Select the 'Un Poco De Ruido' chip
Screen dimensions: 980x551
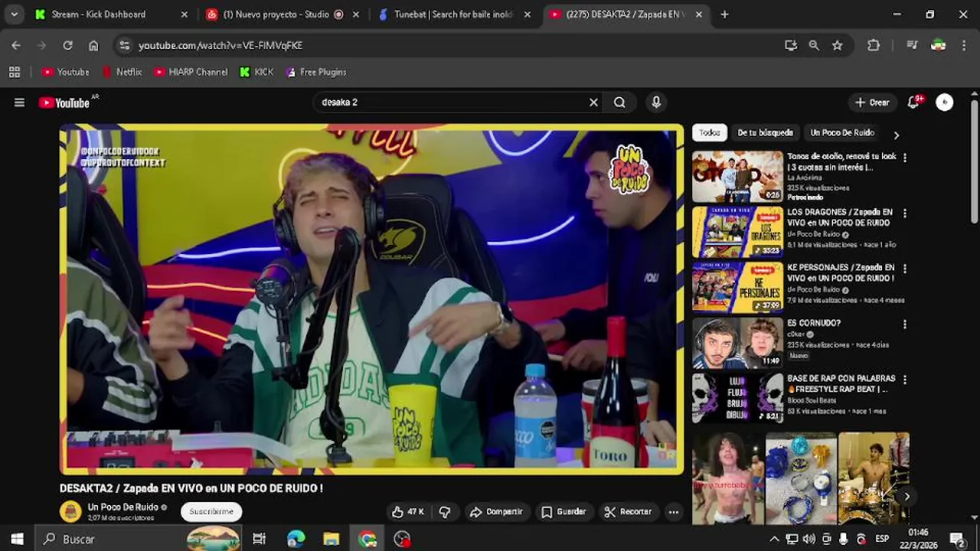point(842,133)
